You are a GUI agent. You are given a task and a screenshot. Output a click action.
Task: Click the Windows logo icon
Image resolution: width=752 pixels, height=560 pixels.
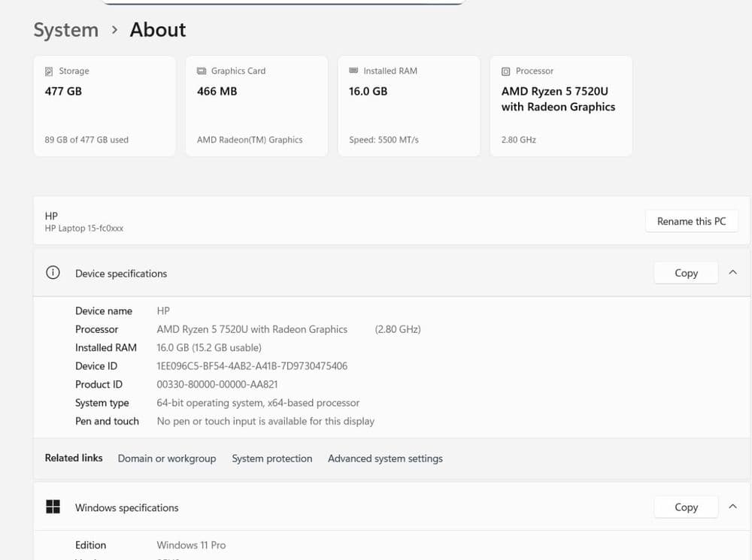53,507
